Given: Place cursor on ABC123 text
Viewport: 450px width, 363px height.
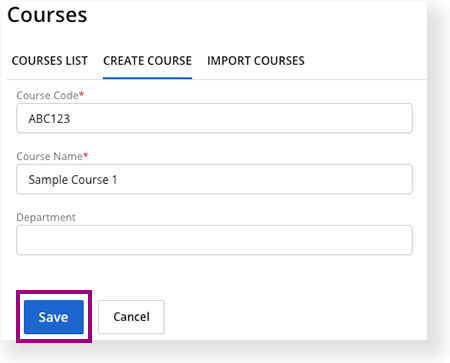Looking at the screenshot, I should [49, 119].
